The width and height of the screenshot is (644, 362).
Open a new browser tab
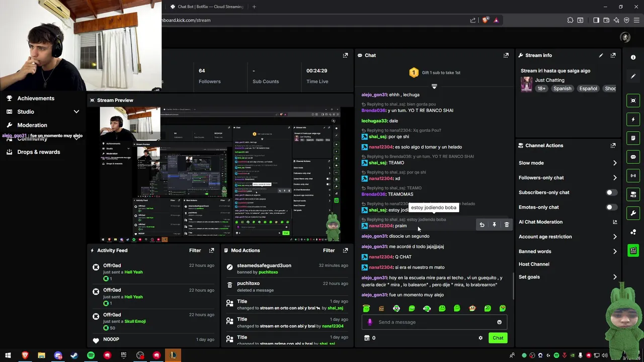pos(254,7)
